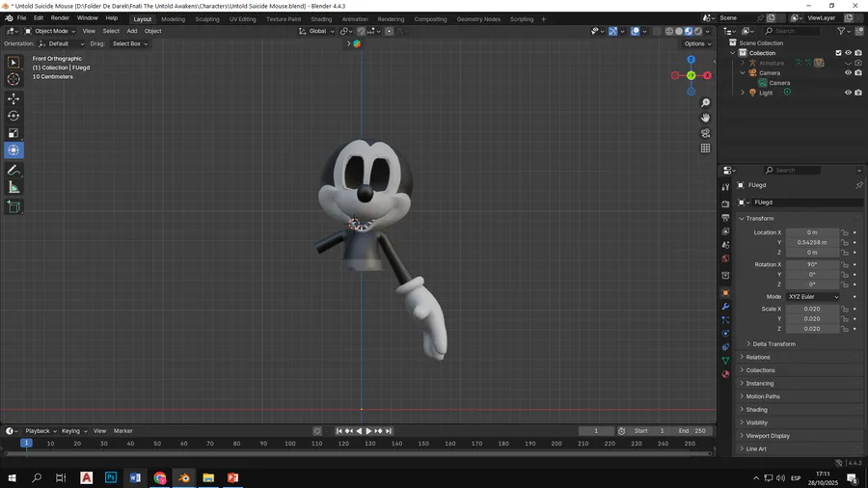Toggle lock on Location X
Image resolution: width=868 pixels, height=488 pixels.
(x=845, y=232)
